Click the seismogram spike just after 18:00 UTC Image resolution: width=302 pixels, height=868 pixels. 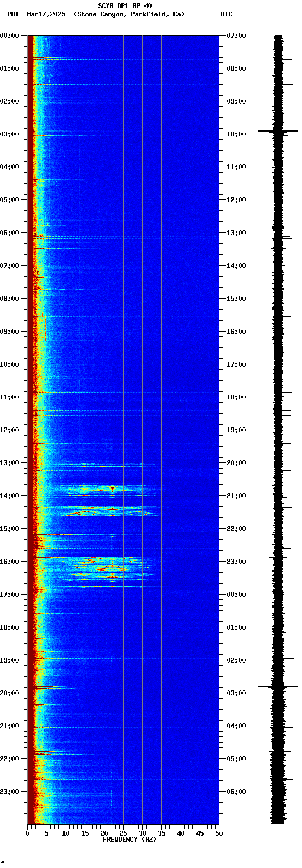click(x=274, y=401)
